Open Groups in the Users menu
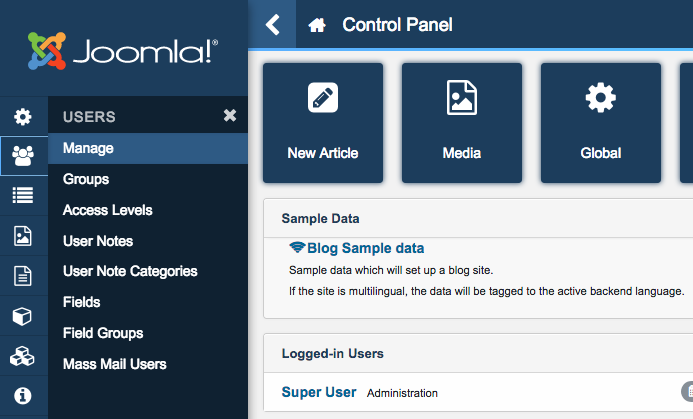Screen dimensions: 693x419 pos(86,179)
